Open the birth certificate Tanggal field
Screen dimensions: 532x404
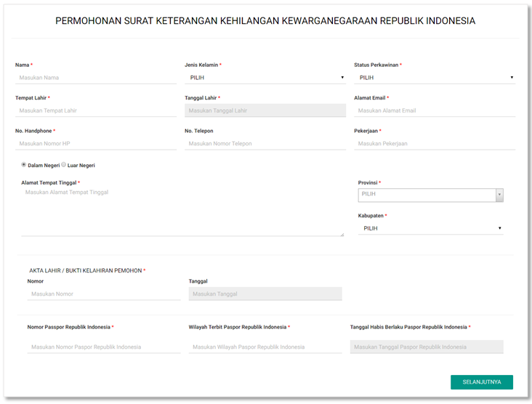pos(265,294)
